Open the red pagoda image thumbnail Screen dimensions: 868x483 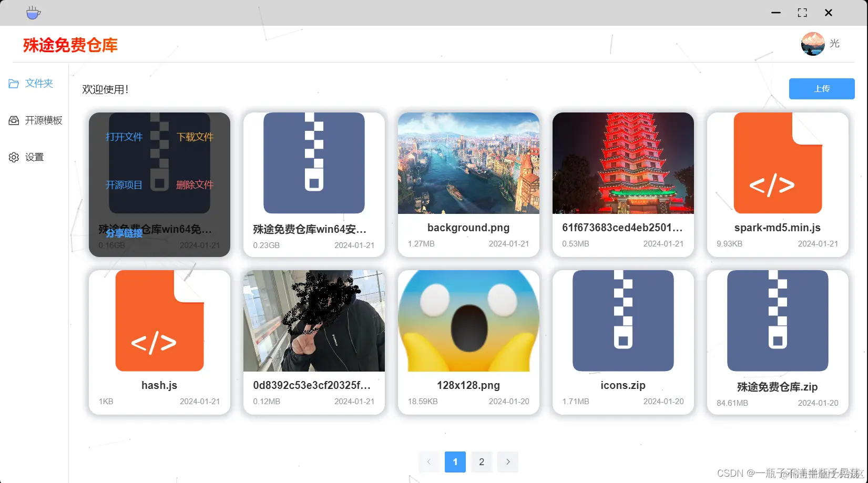(x=623, y=163)
